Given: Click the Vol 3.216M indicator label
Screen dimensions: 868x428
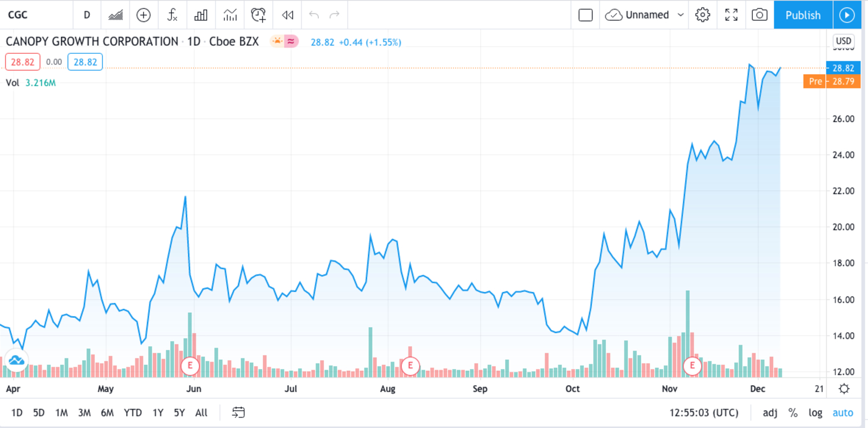Looking at the screenshot, I should 31,83.
